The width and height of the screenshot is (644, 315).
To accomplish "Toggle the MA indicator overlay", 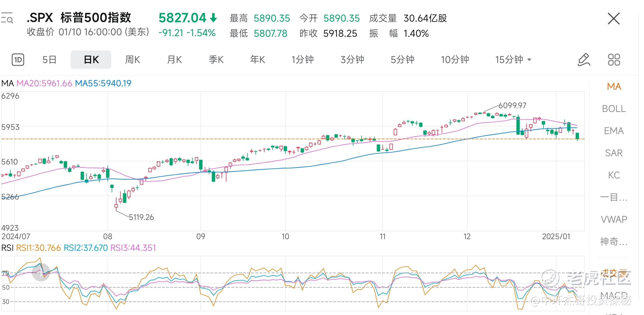I will pos(614,87).
